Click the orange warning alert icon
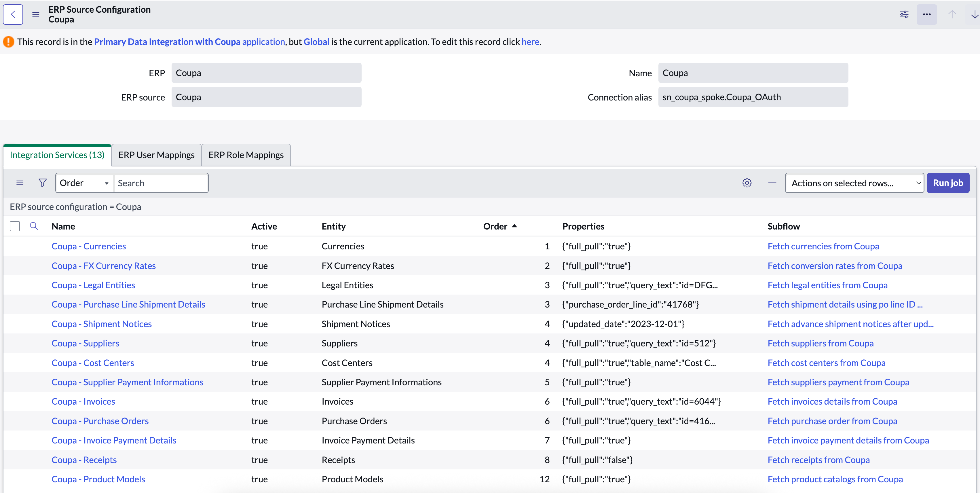 point(8,41)
